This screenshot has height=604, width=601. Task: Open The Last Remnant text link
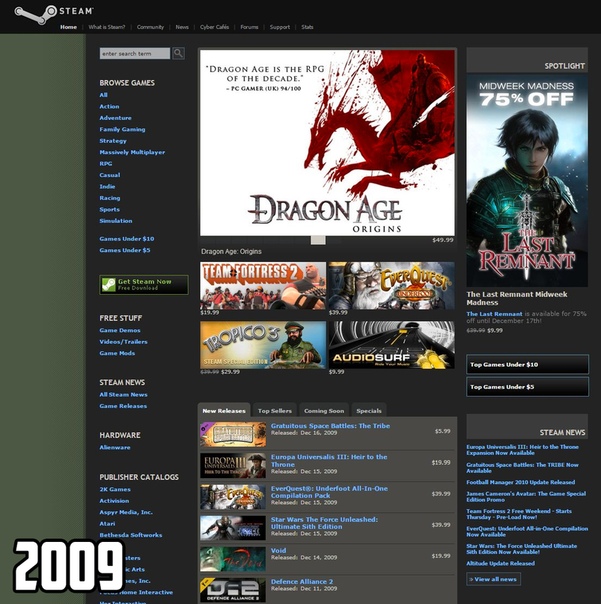(x=494, y=314)
